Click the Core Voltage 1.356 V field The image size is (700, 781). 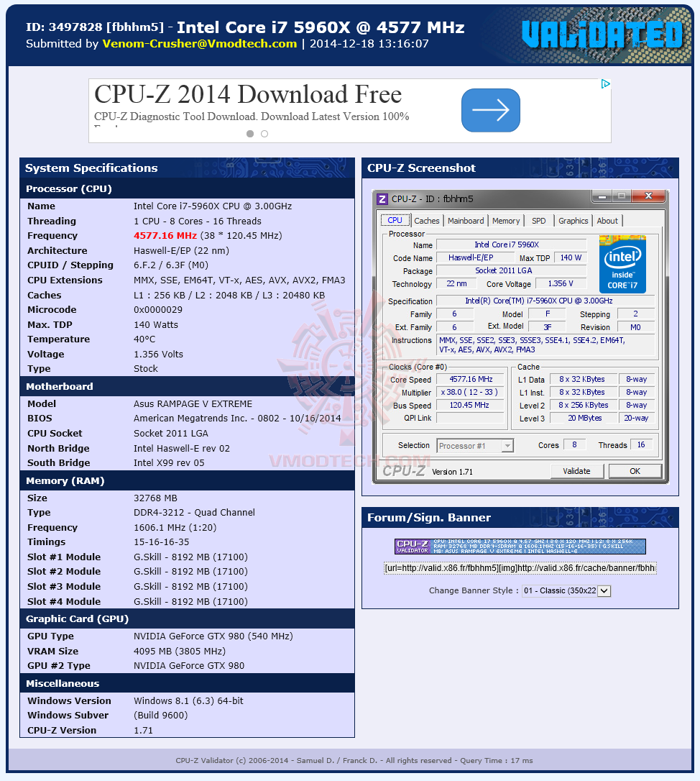(561, 284)
